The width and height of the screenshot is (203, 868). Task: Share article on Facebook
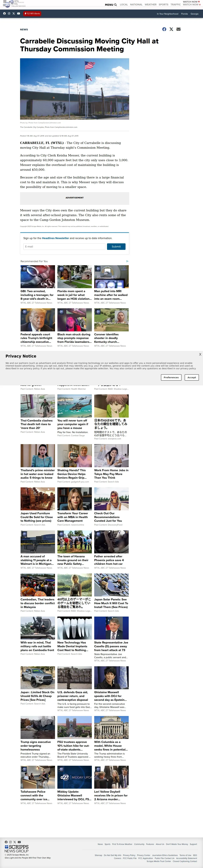click(x=164, y=29)
